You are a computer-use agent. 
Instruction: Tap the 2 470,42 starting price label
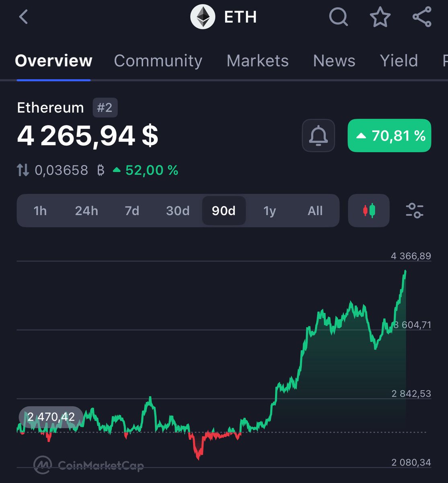point(51,417)
